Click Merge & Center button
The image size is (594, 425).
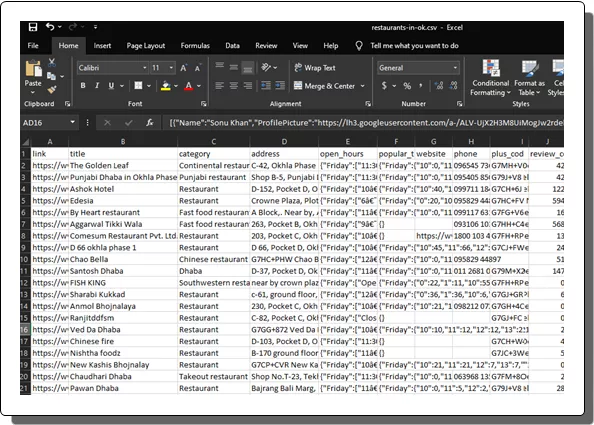pyautogui.click(x=324, y=86)
